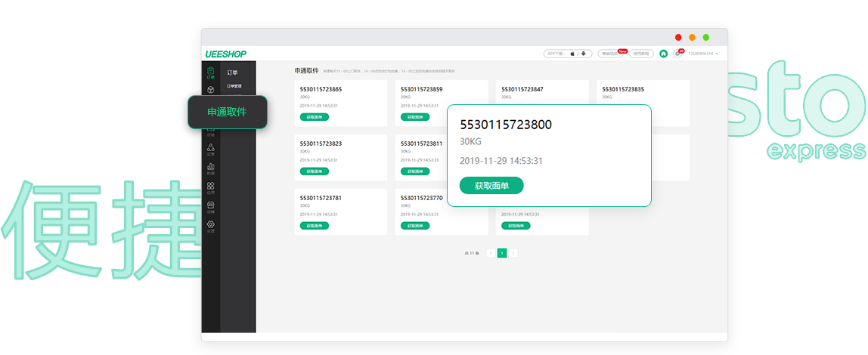Get waybill for order 5530115723823
Viewport: 868px width, 355px height.
coord(315,171)
